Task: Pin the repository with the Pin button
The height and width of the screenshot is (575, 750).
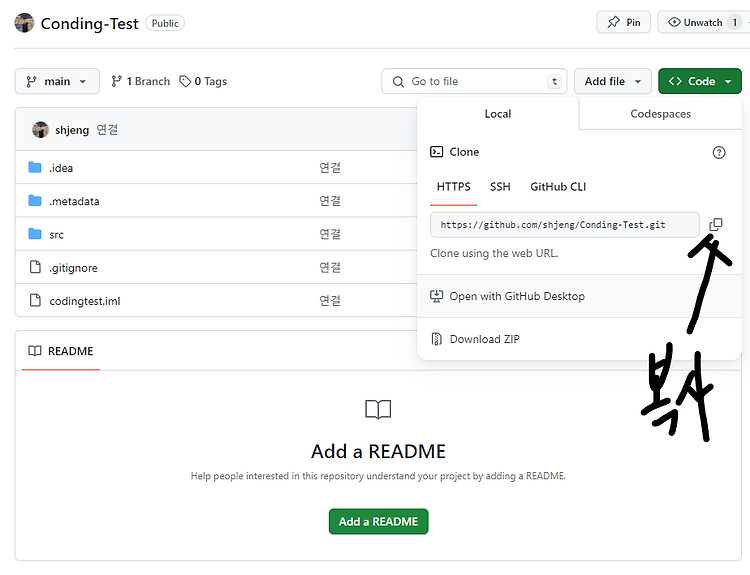Action: point(623,22)
